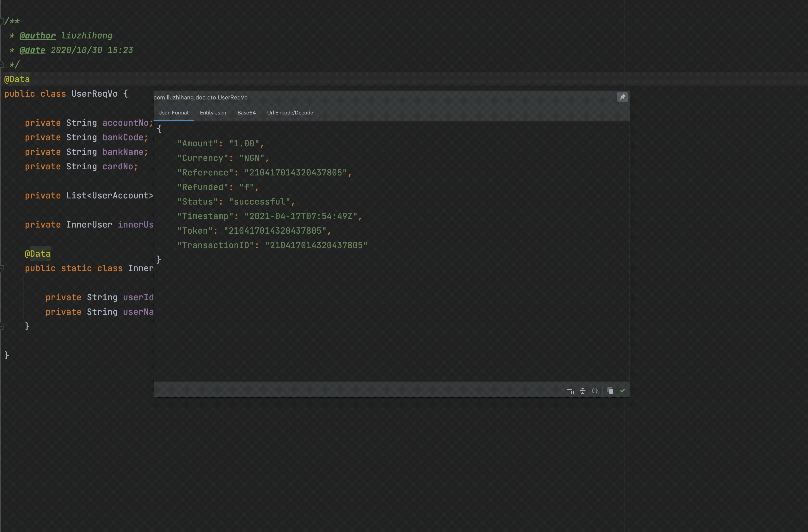Click the green checkmark validation icon
Viewport: 808px width, 532px height.
622,391
